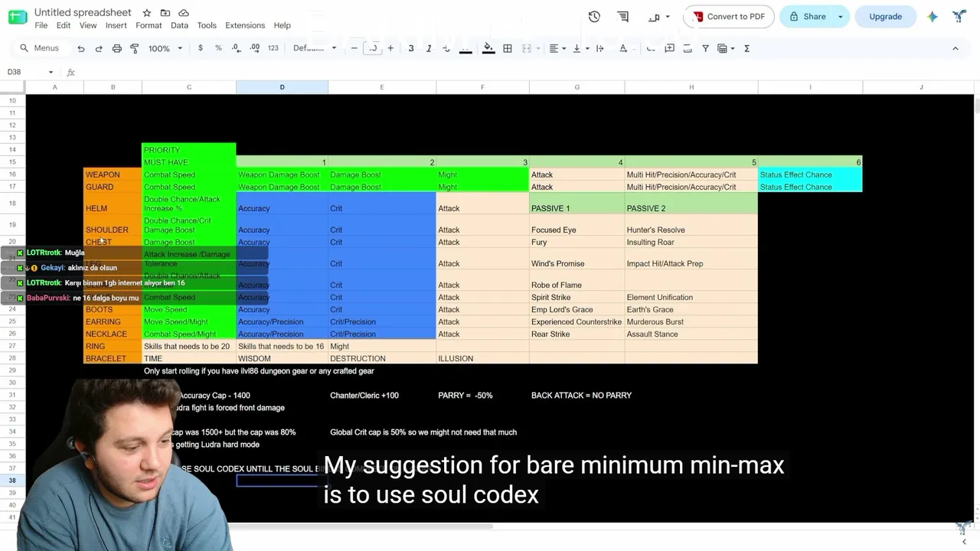Open the File menu
980x551 pixels.
click(41, 25)
